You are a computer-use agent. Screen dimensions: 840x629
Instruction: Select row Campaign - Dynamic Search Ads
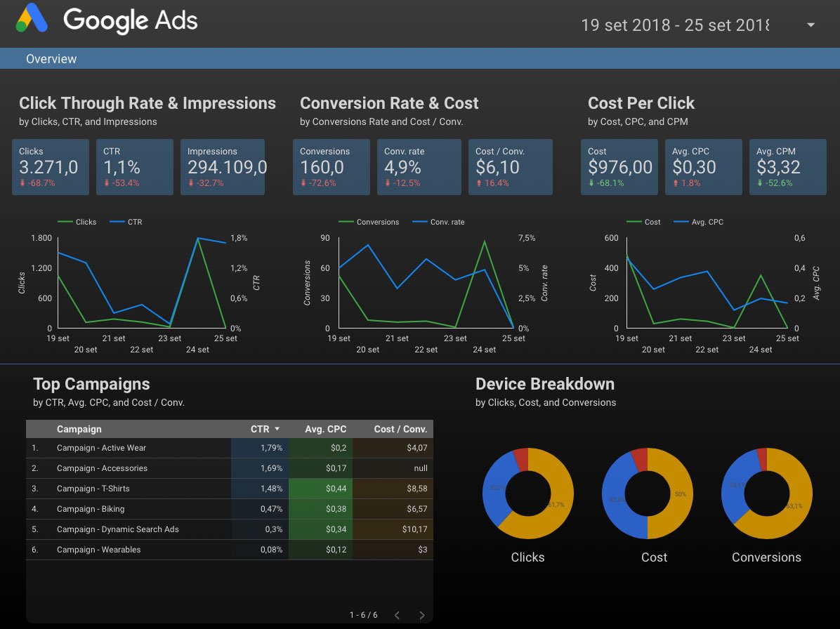click(229, 529)
